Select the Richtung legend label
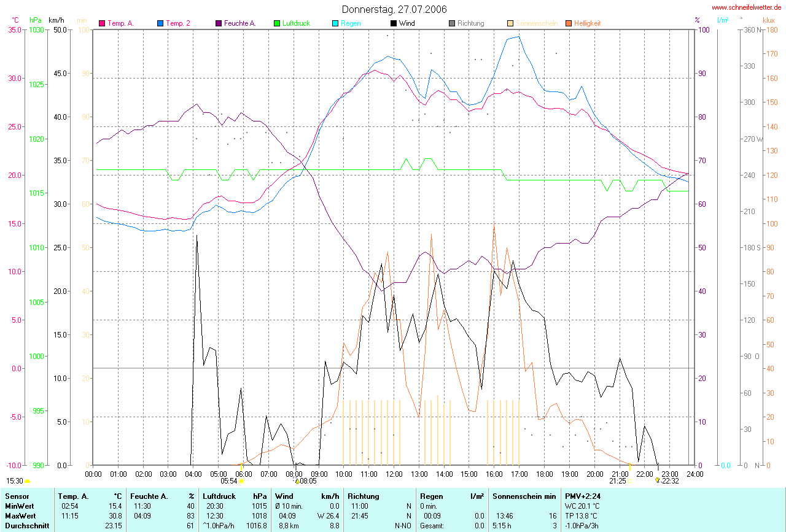The image size is (786, 532). click(470, 23)
